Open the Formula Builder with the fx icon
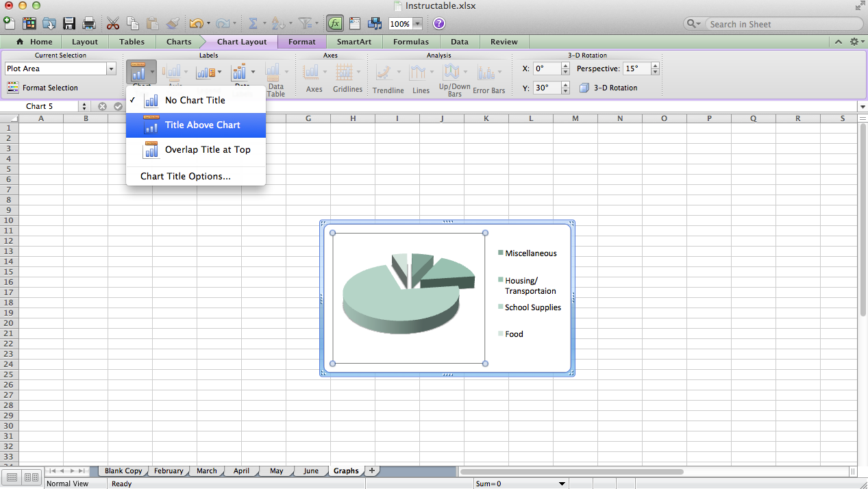868x489 pixels. pyautogui.click(x=335, y=23)
